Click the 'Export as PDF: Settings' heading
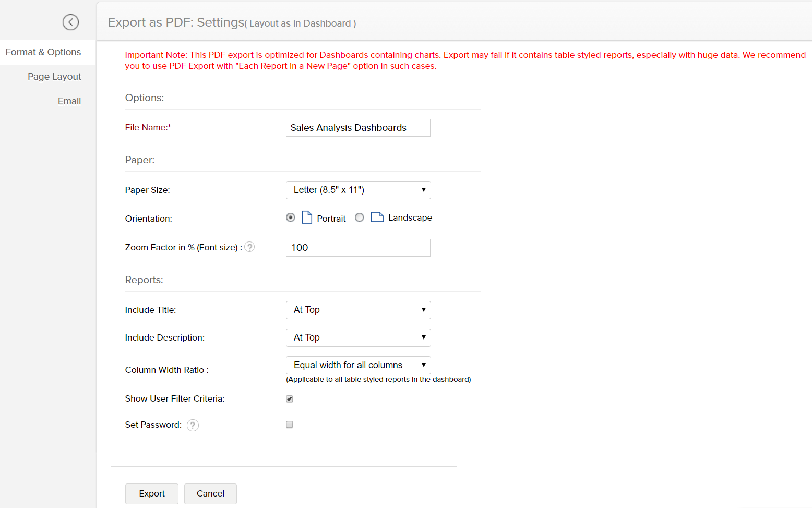Screen dimensions: 812x508 pos(176,22)
